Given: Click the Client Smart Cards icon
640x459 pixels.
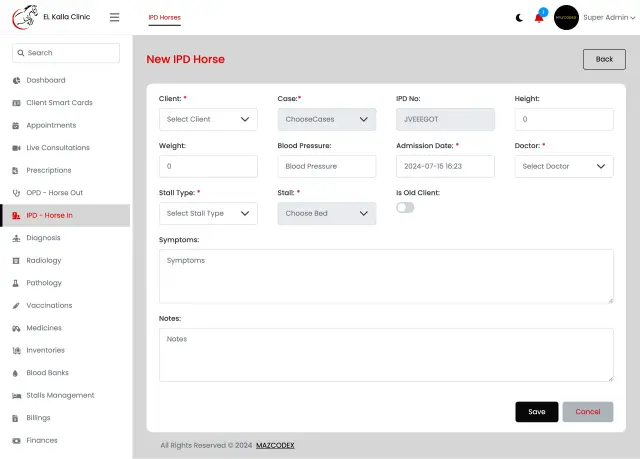Looking at the screenshot, I should pos(16,103).
